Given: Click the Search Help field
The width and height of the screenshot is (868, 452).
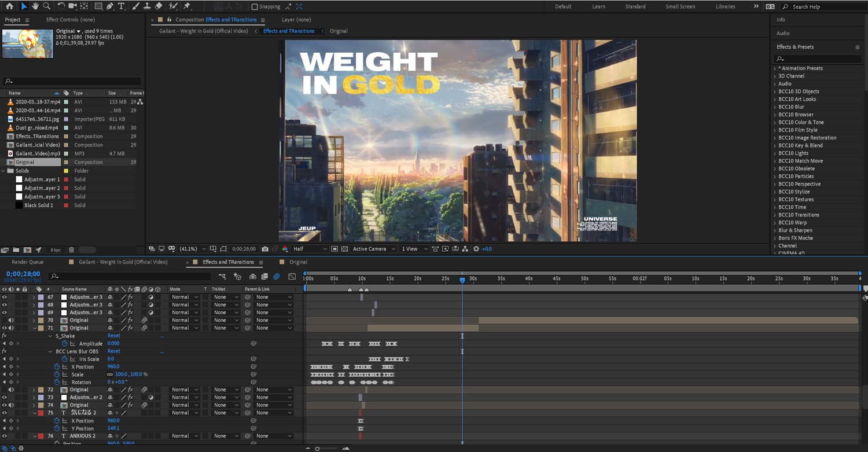Looking at the screenshot, I should [x=822, y=6].
